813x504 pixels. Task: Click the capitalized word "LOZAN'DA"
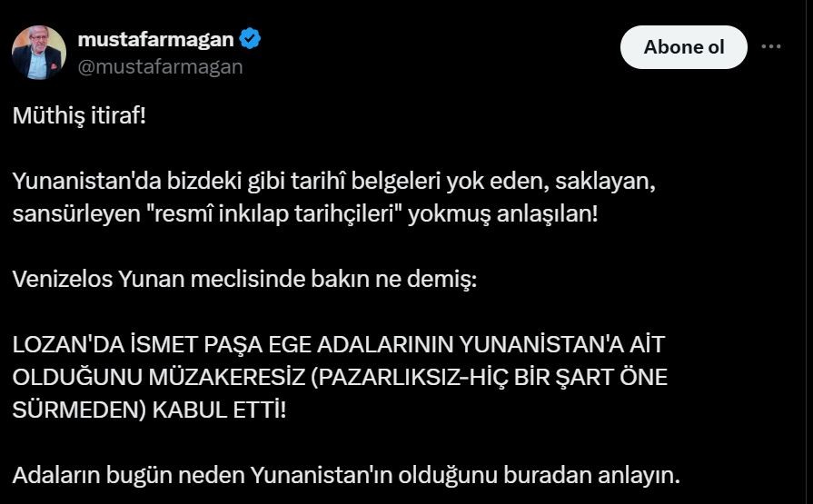tap(68, 345)
